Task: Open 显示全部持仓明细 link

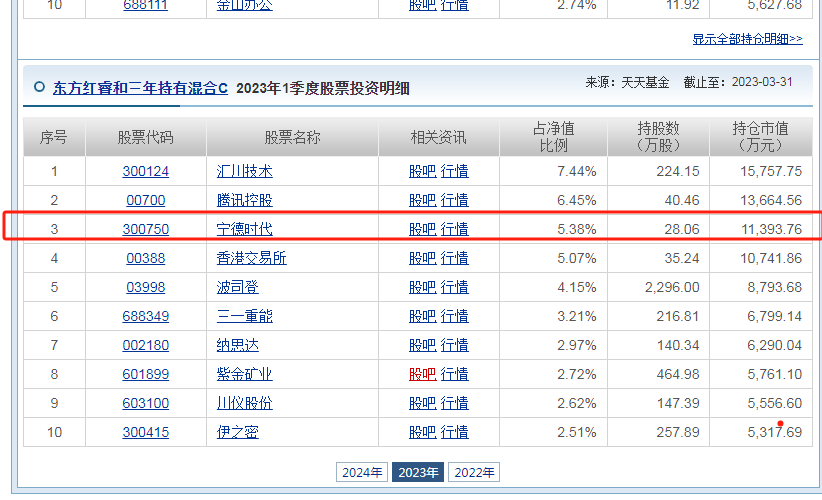Action: tap(747, 39)
